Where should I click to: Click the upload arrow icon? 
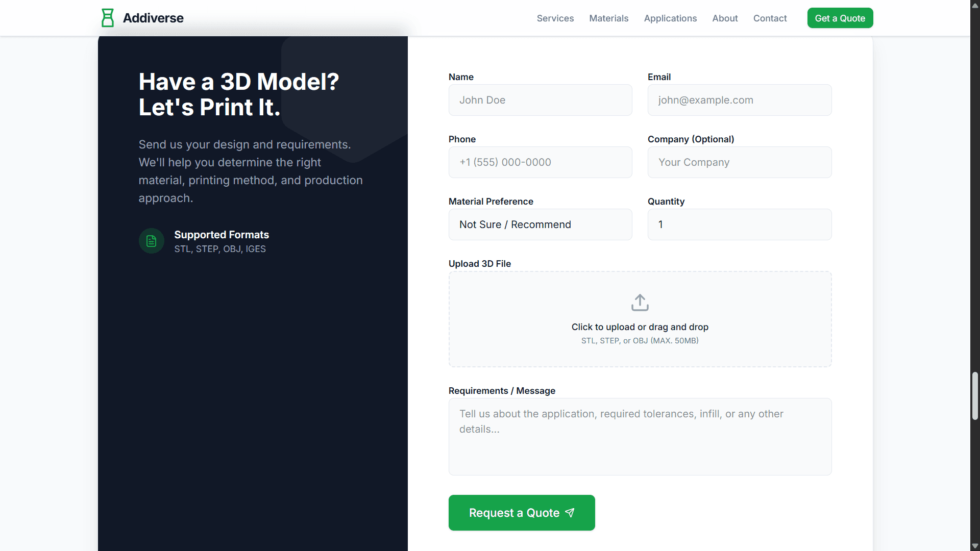(640, 303)
